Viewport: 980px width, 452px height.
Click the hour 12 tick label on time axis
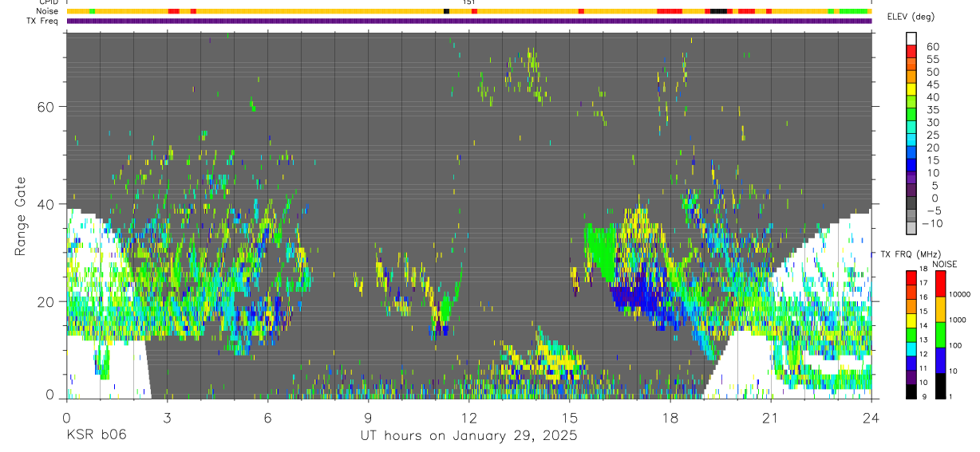[468, 417]
